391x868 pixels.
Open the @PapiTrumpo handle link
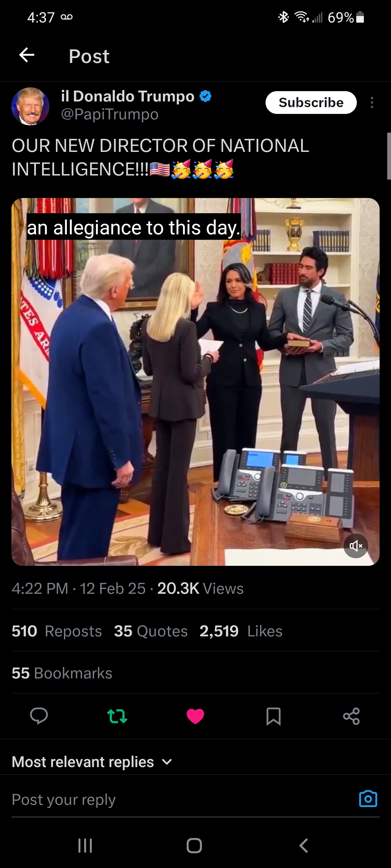(110, 114)
